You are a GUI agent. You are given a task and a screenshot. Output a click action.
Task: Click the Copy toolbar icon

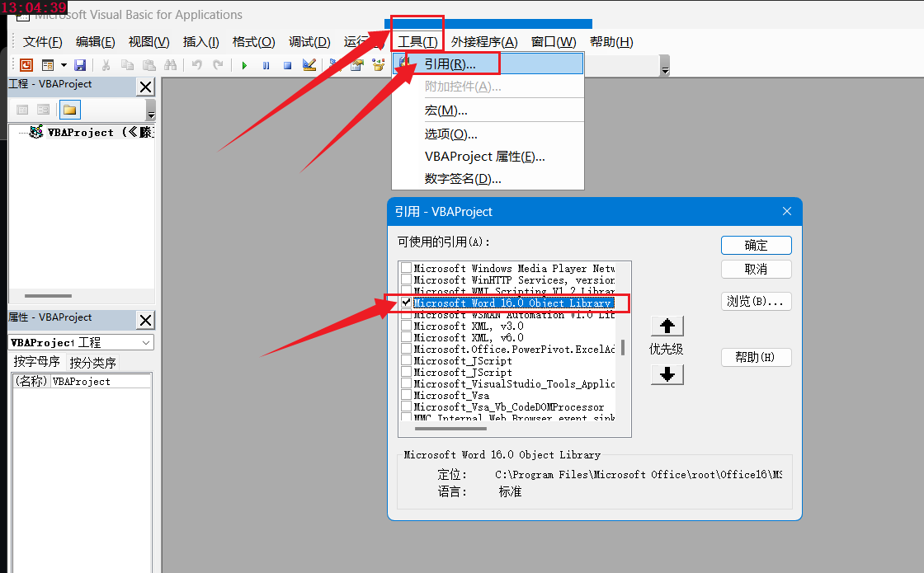[127, 65]
